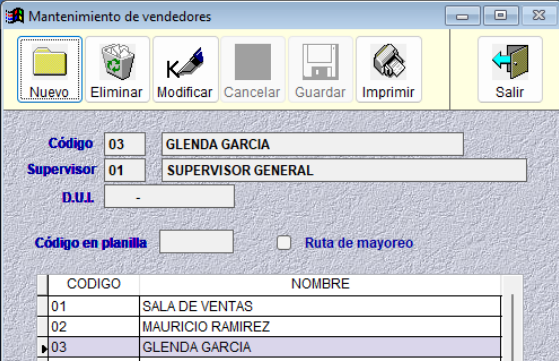Click the Guardar floppy disk button

point(320,69)
